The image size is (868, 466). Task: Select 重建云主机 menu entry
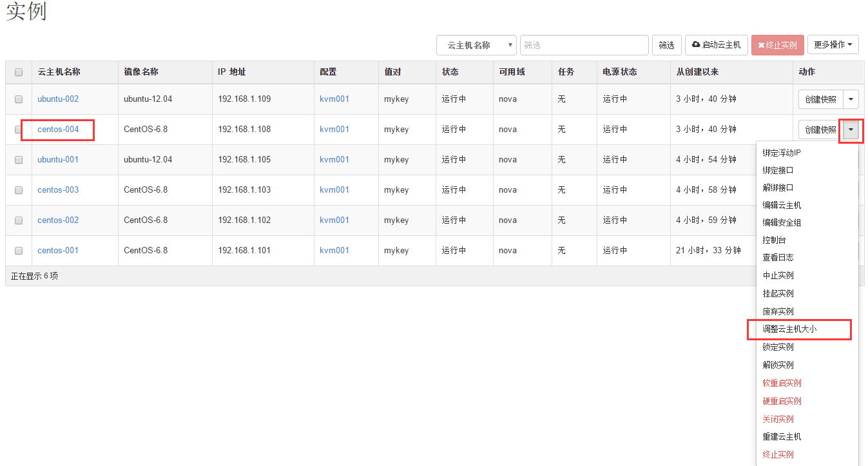pyautogui.click(x=807, y=436)
